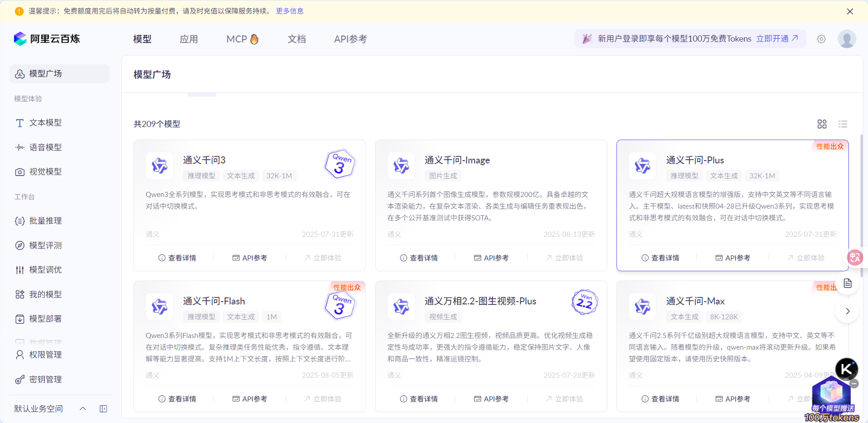Viewport: 868px width, 423px height.
Task: Open 批量推理 from the workspace menu
Action: [x=45, y=220]
